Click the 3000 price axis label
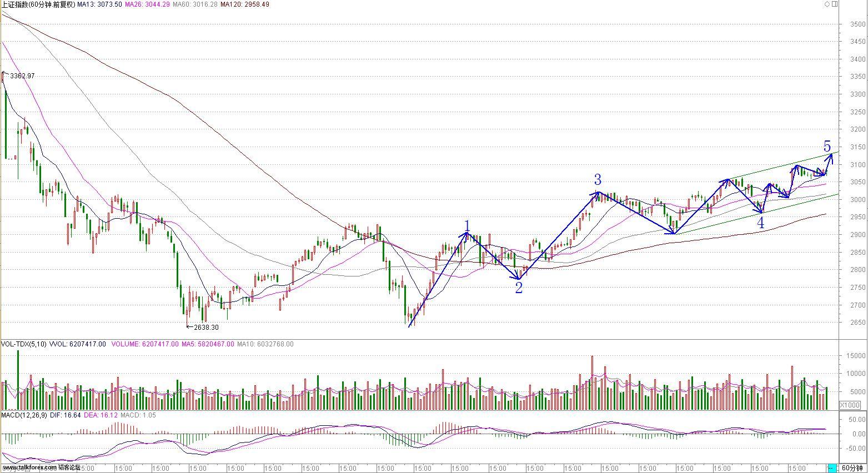 pyautogui.click(x=857, y=200)
